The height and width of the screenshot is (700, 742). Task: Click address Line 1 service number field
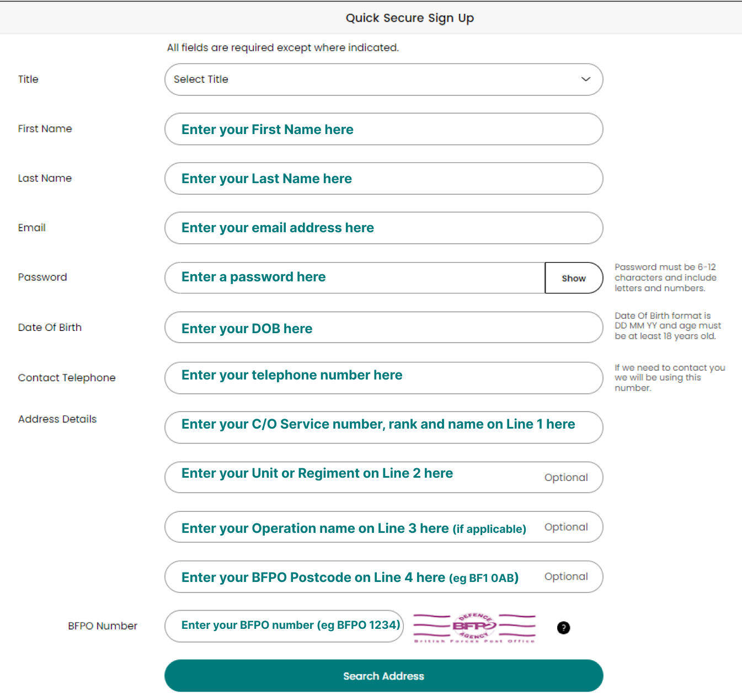click(x=383, y=428)
